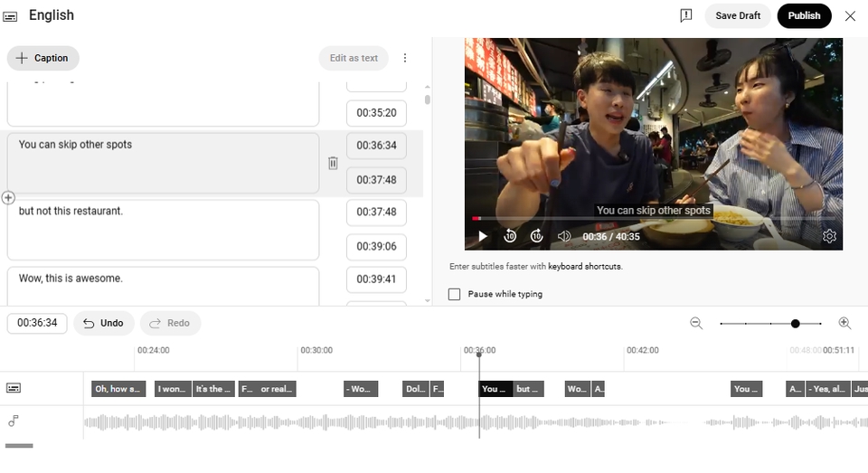Edit the 00:39:41 start time field
Screen dimensions: 868x473
tap(376, 279)
